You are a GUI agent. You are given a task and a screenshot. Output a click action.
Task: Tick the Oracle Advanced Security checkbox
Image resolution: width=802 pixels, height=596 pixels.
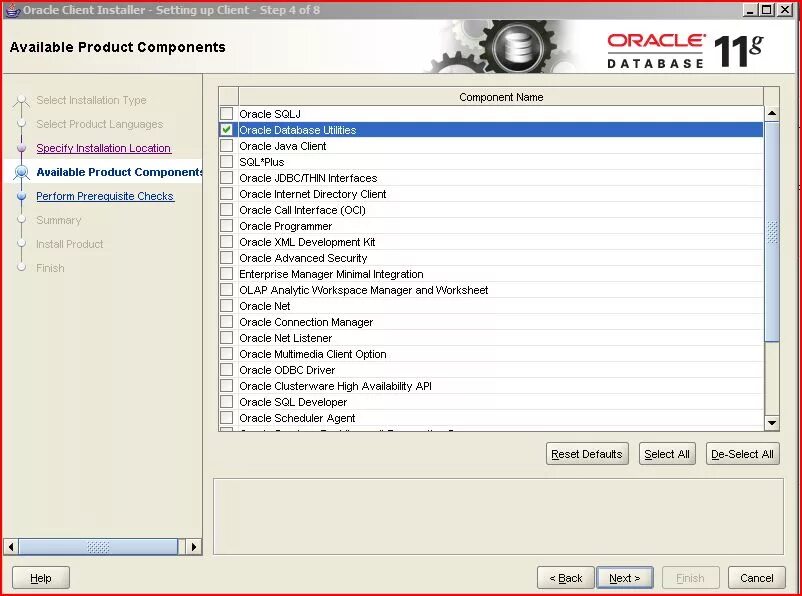[227, 258]
